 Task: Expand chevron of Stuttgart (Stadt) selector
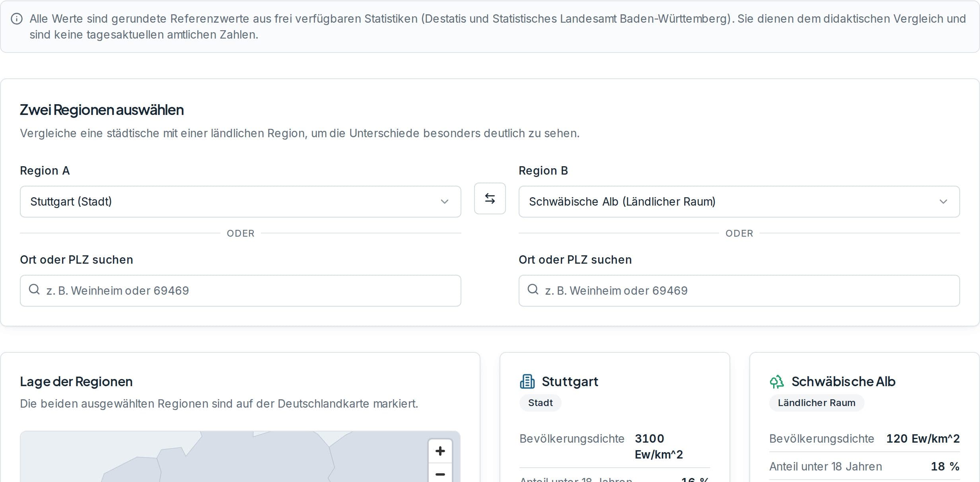tap(445, 202)
